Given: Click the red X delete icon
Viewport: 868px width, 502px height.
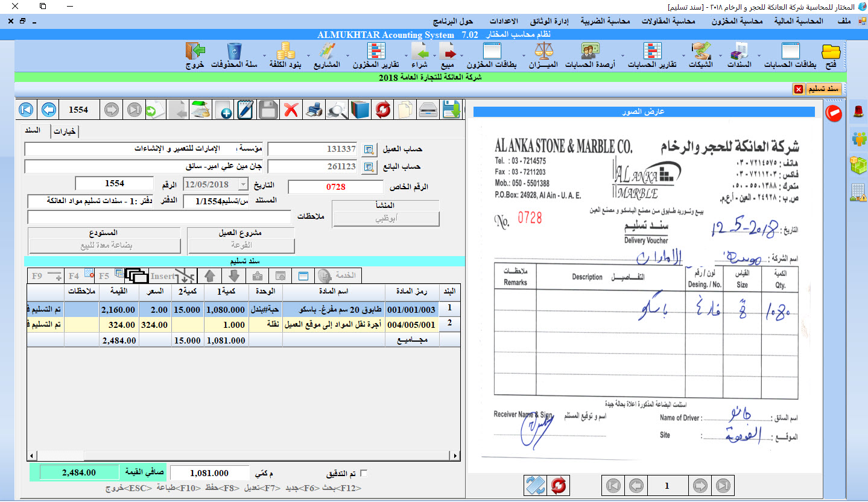Looking at the screenshot, I should [291, 110].
